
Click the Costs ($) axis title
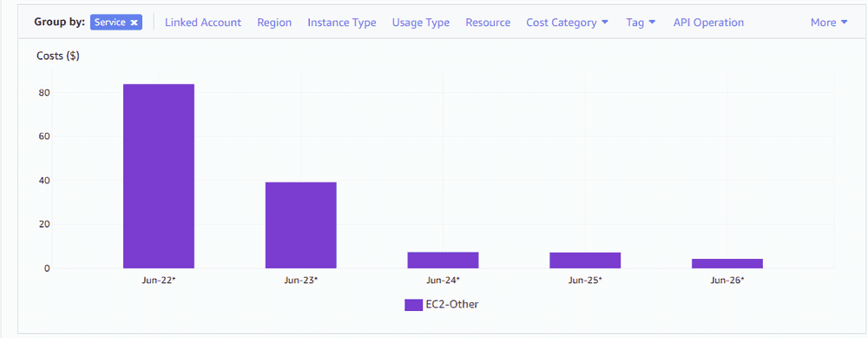point(58,56)
